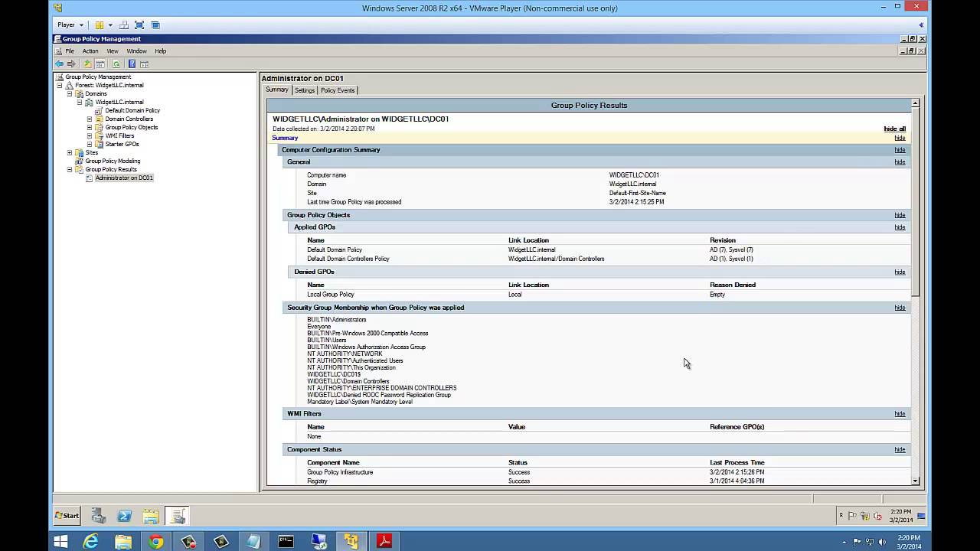This screenshot has height=551, width=980.
Task: Click the vertical scrollbar thumb in report
Action: [x=915, y=202]
